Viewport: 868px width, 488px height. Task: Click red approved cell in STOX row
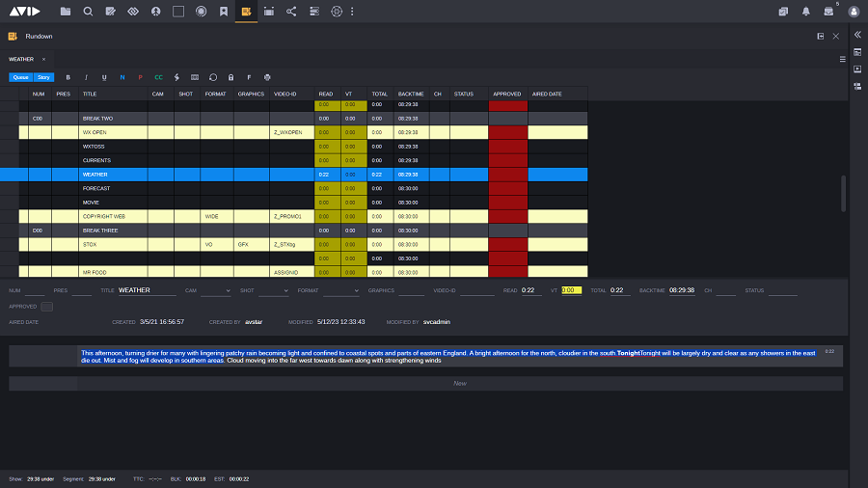tap(508, 245)
